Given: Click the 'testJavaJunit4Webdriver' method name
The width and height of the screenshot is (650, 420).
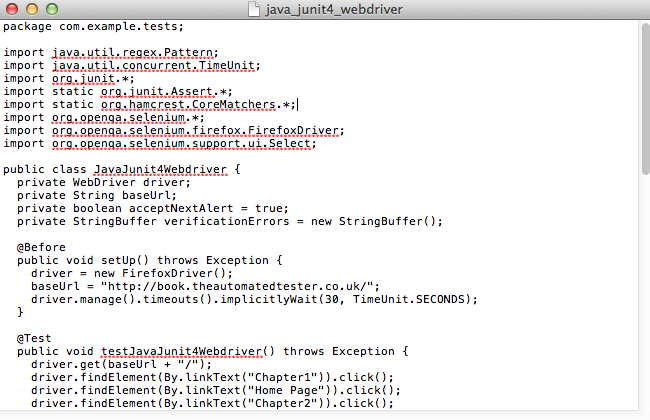Looking at the screenshot, I should click(182, 352).
